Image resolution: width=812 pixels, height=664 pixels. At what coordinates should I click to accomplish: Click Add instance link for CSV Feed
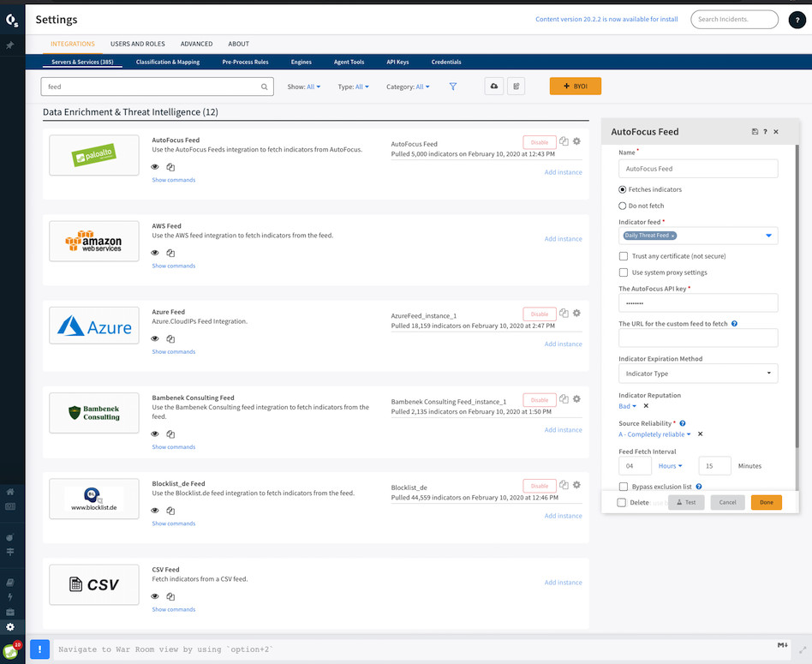click(563, 583)
